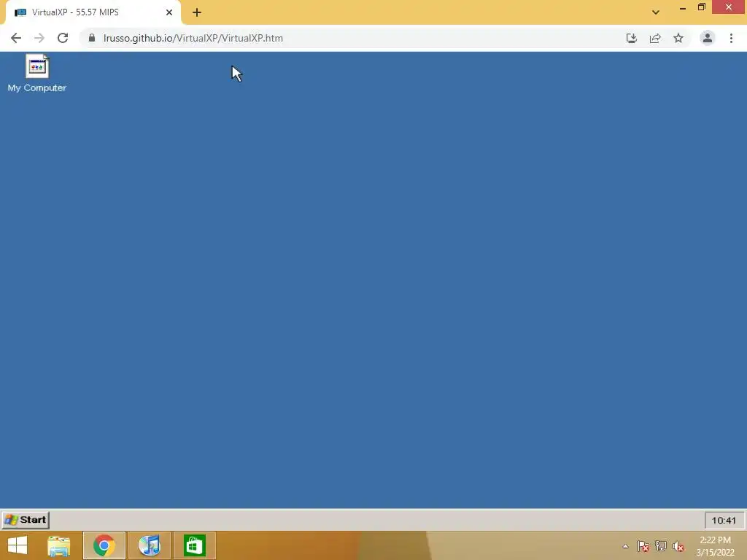Click the VirtualXP clock showing 10:41

pos(724,521)
